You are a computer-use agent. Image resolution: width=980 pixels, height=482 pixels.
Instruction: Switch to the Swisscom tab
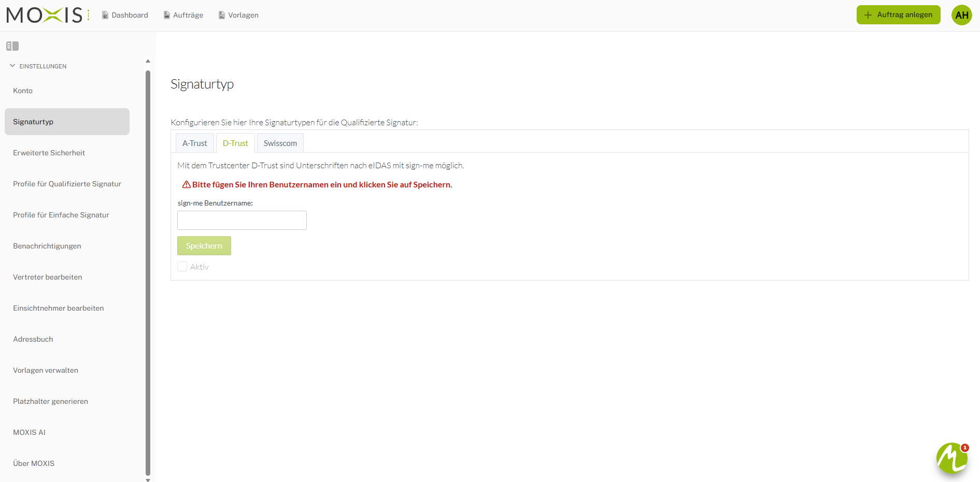pyautogui.click(x=280, y=143)
